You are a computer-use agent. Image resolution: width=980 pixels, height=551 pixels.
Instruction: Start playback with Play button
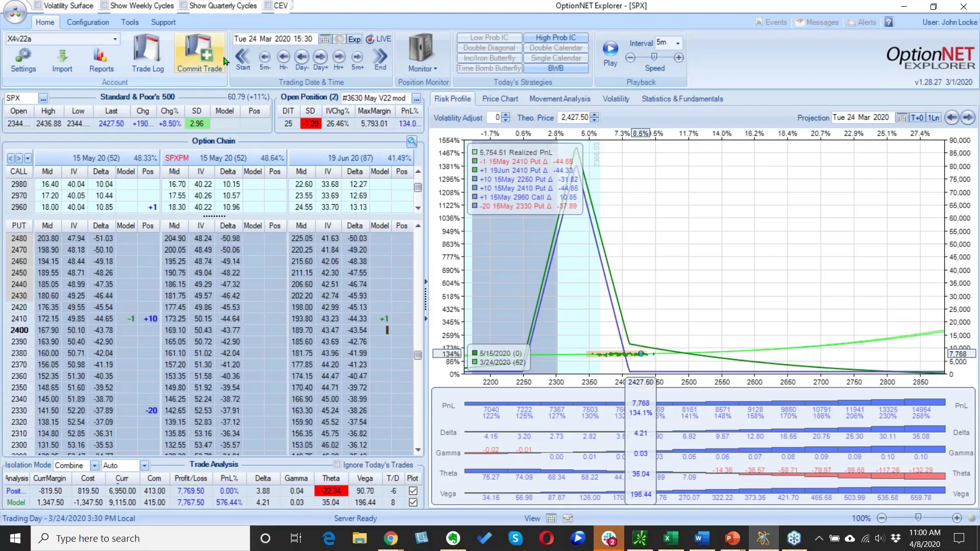[x=610, y=54]
